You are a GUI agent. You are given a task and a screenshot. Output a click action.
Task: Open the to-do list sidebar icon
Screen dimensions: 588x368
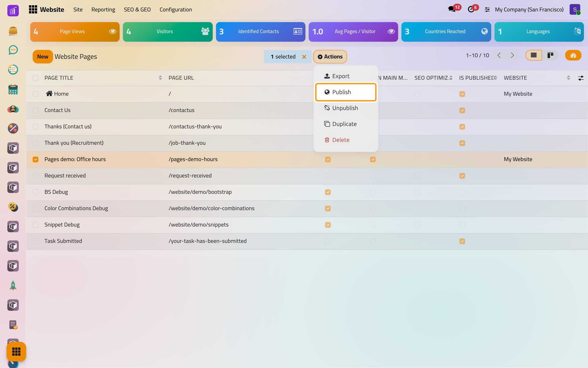13,70
